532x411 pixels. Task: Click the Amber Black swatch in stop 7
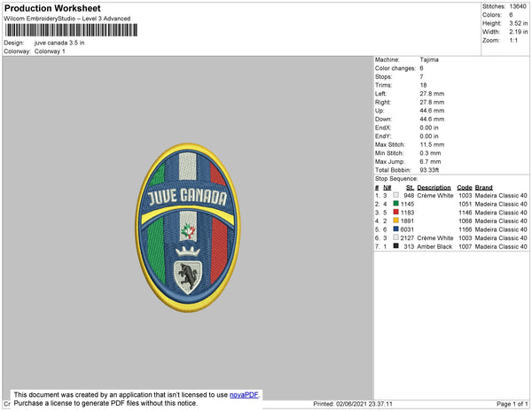pos(395,246)
